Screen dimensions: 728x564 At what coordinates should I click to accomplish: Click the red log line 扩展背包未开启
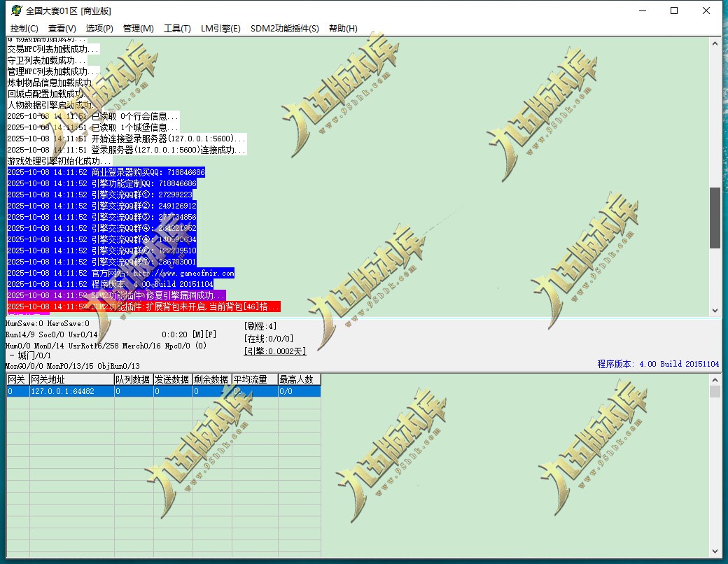click(144, 306)
